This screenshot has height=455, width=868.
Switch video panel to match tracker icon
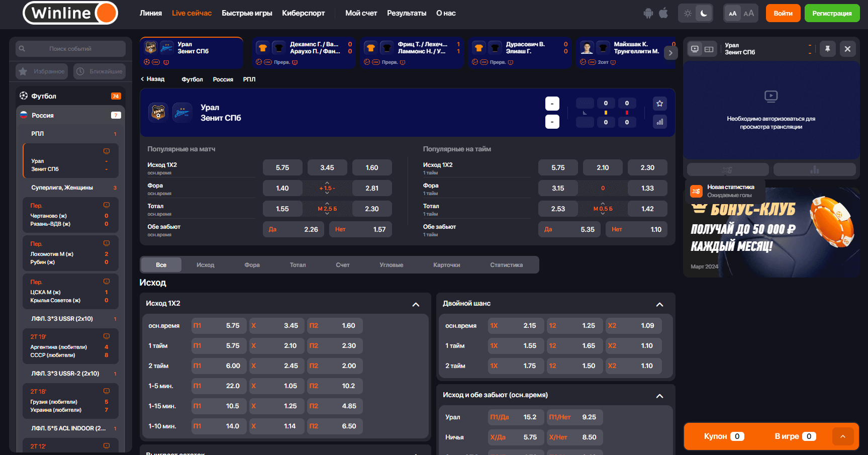[x=709, y=49]
